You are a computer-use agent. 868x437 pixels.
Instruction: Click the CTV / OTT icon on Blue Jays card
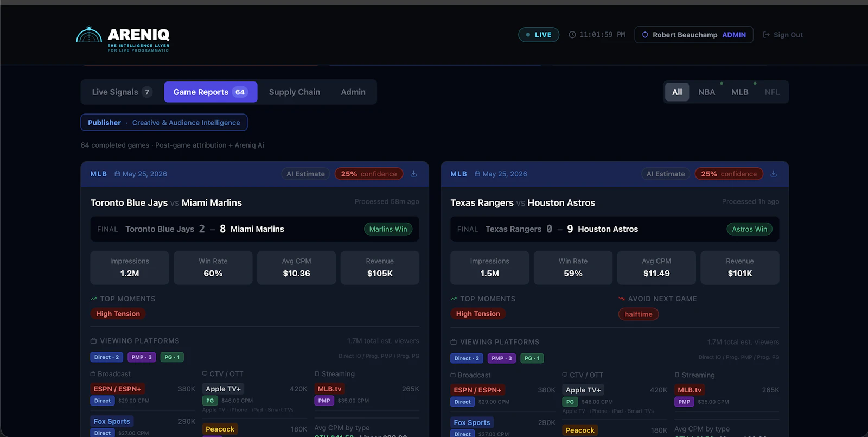click(x=205, y=374)
